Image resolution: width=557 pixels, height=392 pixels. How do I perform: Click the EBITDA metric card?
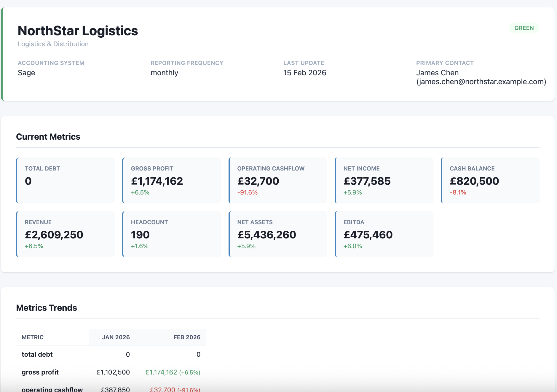(x=384, y=234)
